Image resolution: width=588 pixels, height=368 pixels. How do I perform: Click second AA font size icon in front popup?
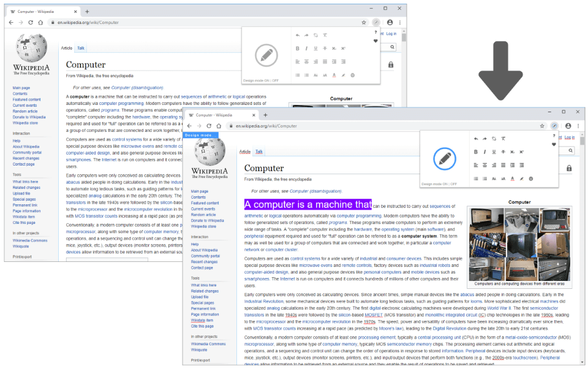pos(503,178)
